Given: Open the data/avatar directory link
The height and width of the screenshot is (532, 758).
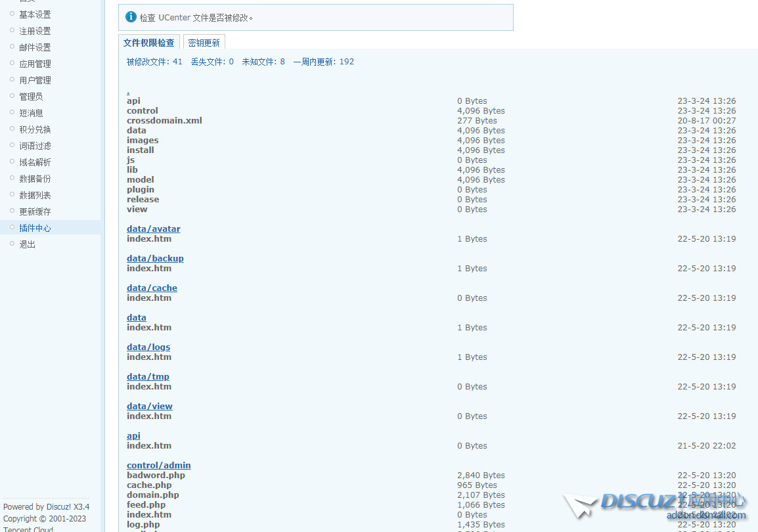Looking at the screenshot, I should click(153, 229).
